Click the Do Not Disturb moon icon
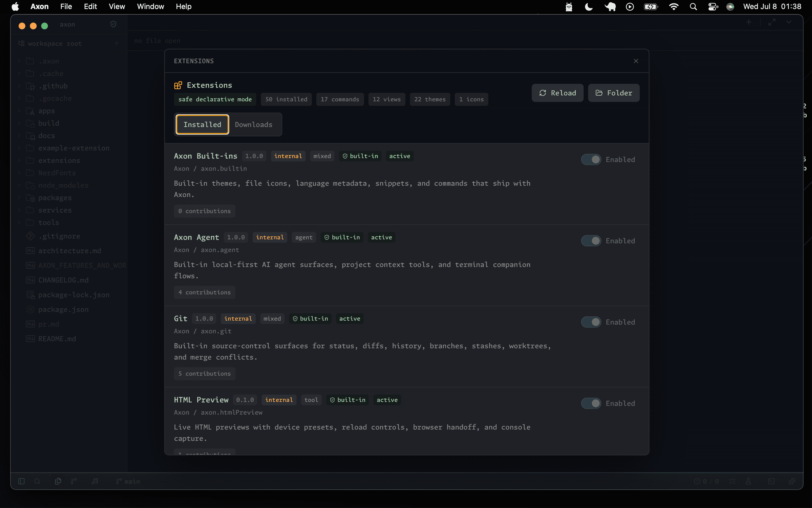Screen dimensions: 812x508 point(588,7)
